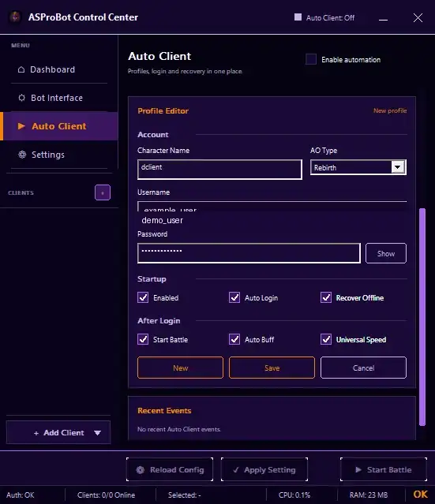Image resolution: width=435 pixels, height=504 pixels.
Task: Click the purple button beside CLIENTS header
Action: 103,192
